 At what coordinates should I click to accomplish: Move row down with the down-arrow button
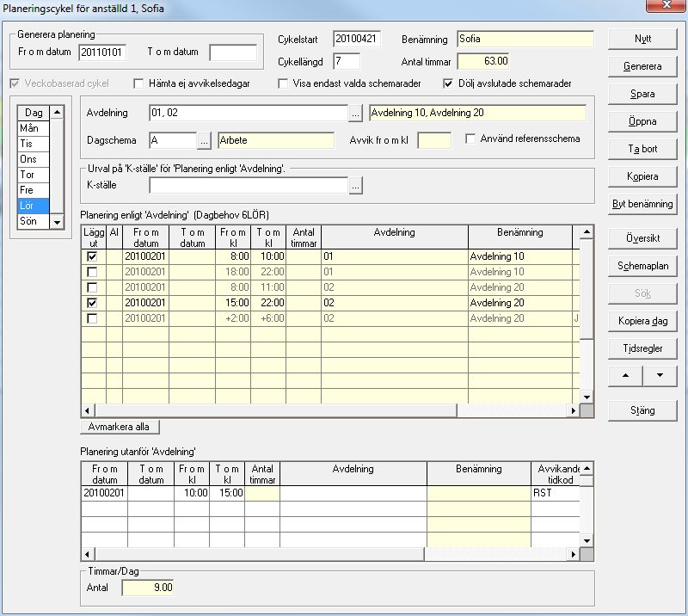click(660, 376)
